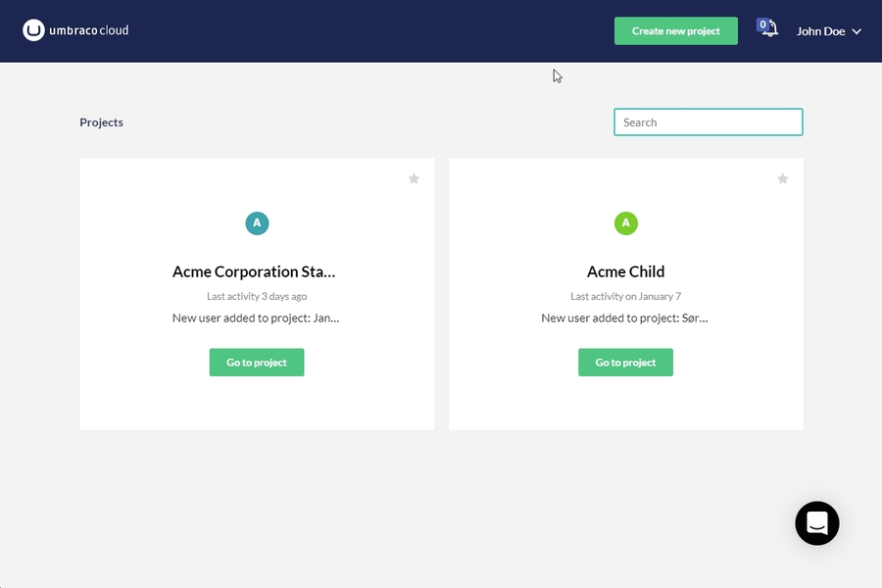Select the Acme Child project title

tap(625, 271)
